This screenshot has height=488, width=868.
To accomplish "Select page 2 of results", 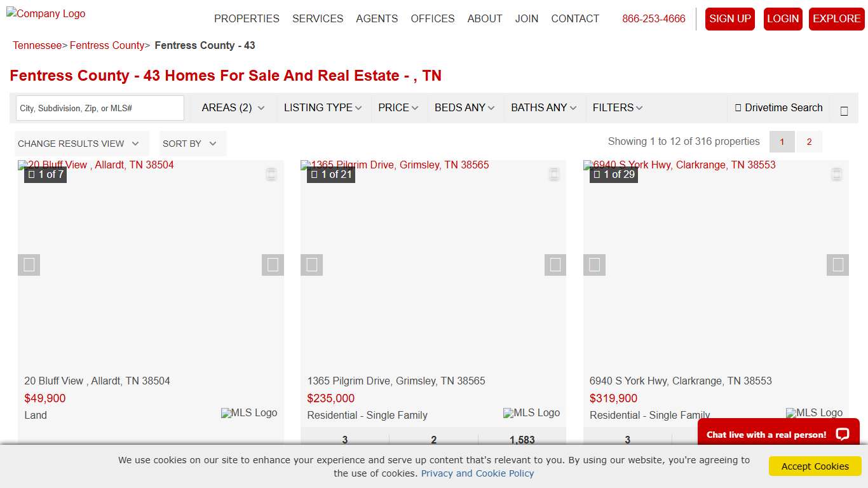I will click(x=809, y=142).
